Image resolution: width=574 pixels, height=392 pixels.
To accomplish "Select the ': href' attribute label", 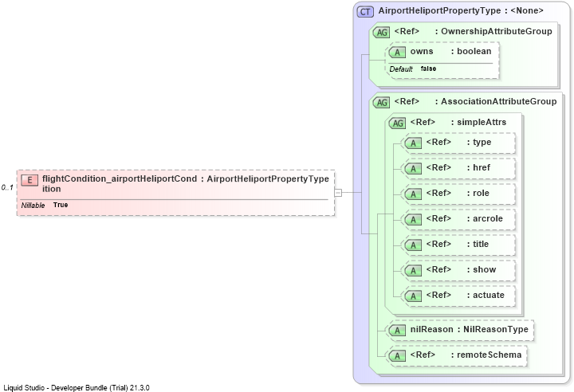I will click(478, 167).
